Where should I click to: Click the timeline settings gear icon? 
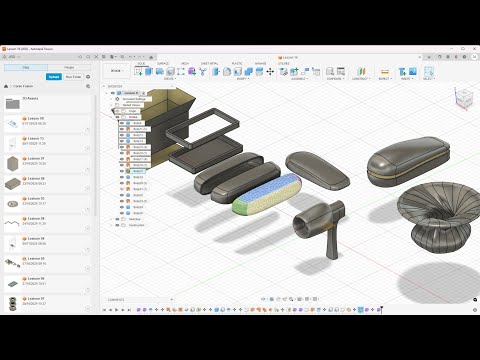[475, 310]
